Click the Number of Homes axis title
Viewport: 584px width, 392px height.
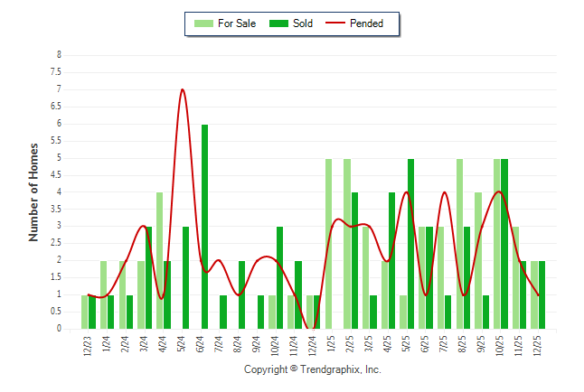(33, 191)
